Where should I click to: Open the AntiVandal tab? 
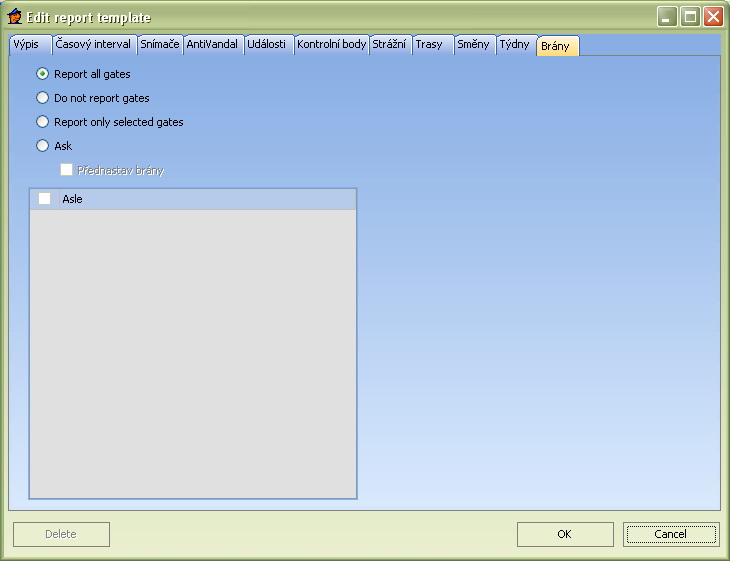click(213, 45)
